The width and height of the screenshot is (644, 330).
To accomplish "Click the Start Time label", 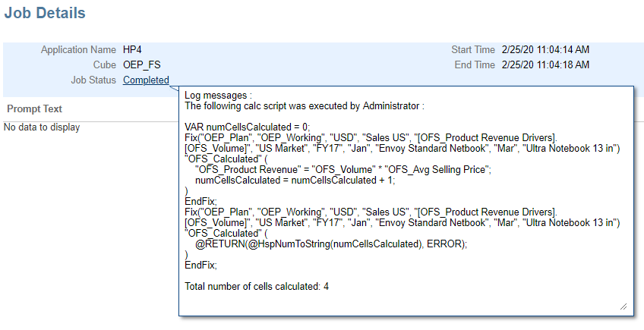I will 473,50.
